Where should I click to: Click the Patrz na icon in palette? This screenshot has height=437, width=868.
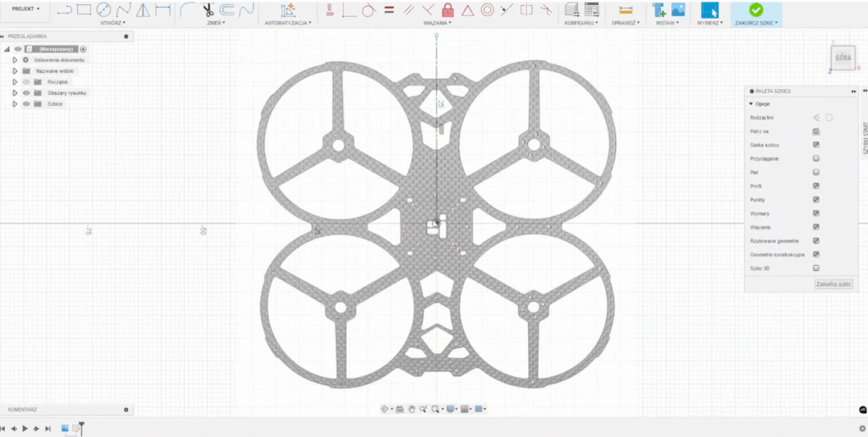point(815,131)
